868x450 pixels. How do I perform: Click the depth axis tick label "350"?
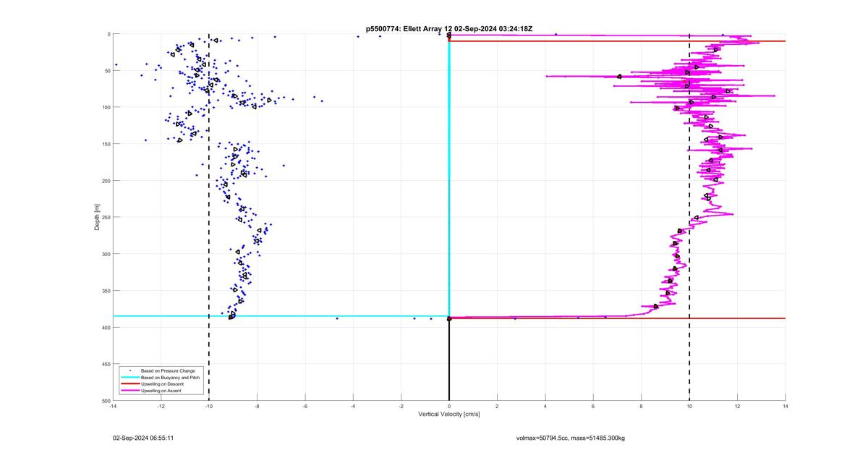tap(105, 291)
